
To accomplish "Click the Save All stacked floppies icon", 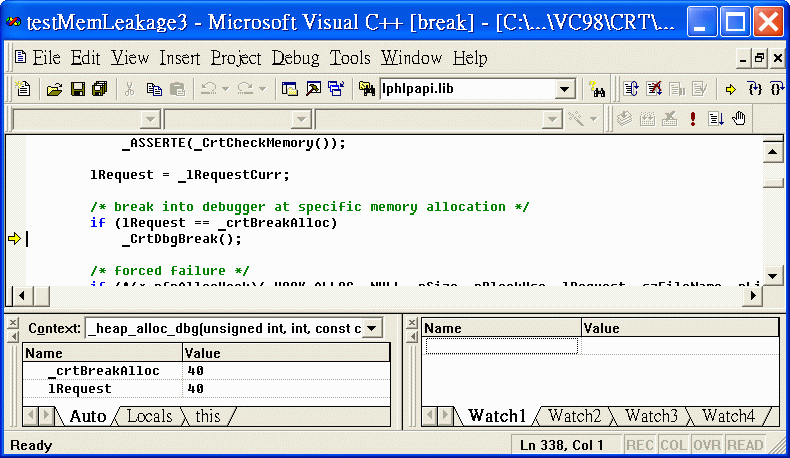I will pos(100,90).
